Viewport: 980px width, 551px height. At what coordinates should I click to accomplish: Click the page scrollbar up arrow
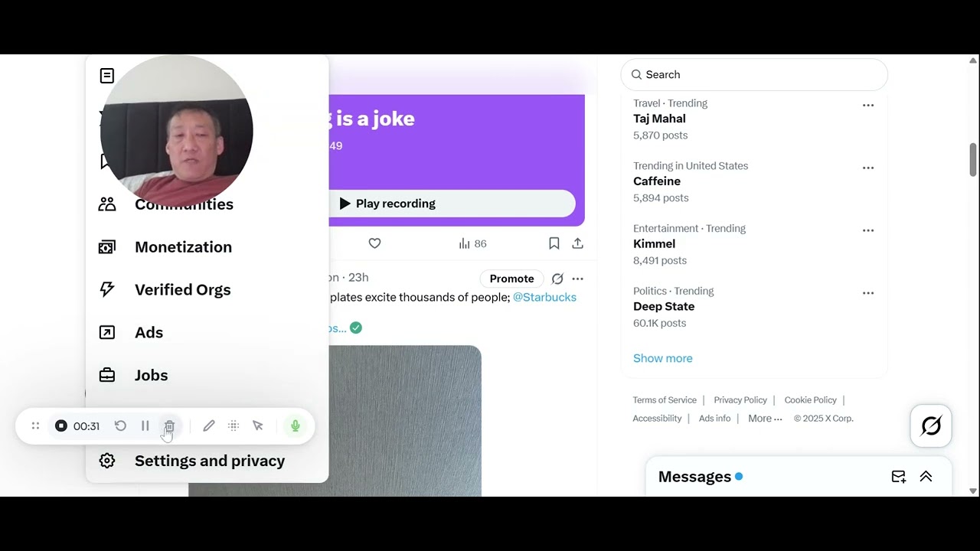point(973,60)
